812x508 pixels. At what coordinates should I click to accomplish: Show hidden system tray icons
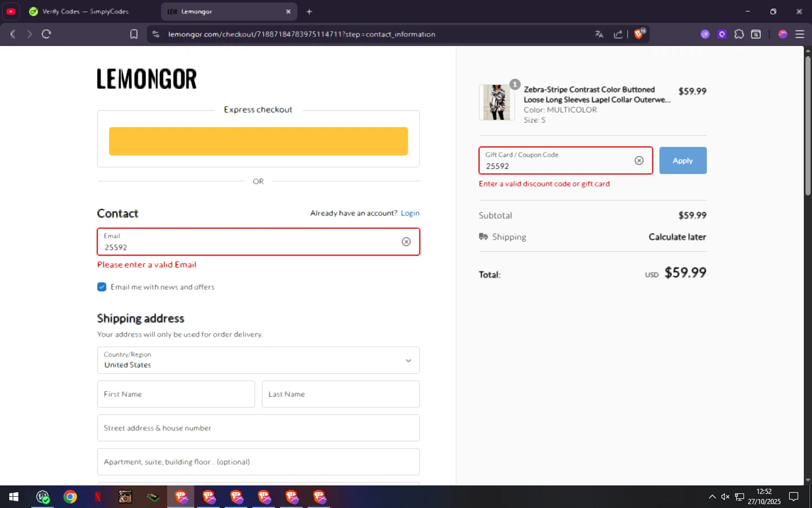pyautogui.click(x=712, y=497)
